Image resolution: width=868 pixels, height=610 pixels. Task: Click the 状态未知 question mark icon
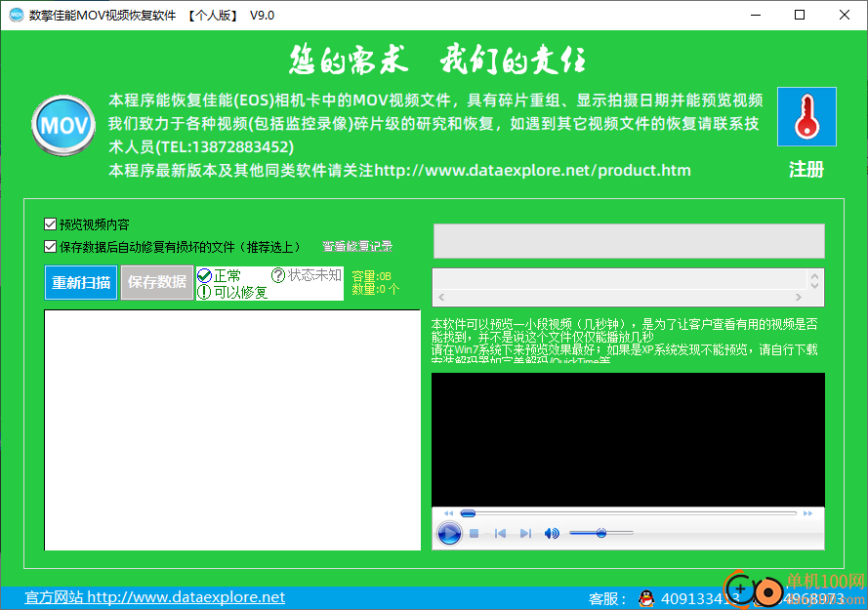[278, 275]
